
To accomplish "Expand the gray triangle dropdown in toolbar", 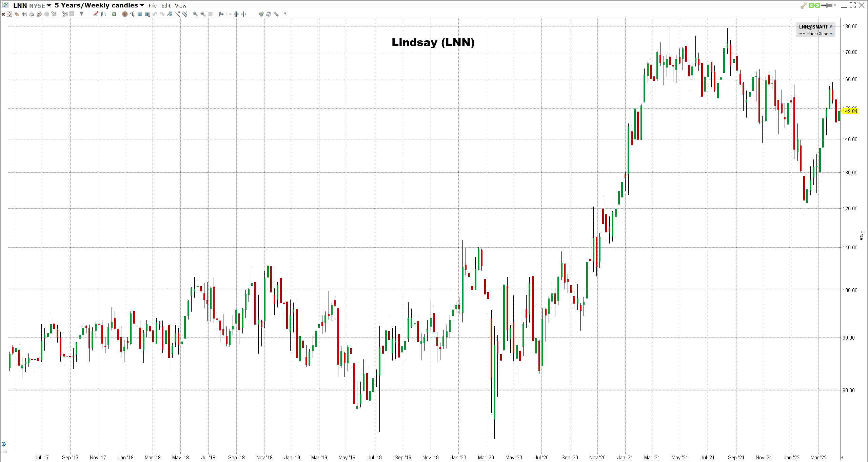I will [x=81, y=14].
